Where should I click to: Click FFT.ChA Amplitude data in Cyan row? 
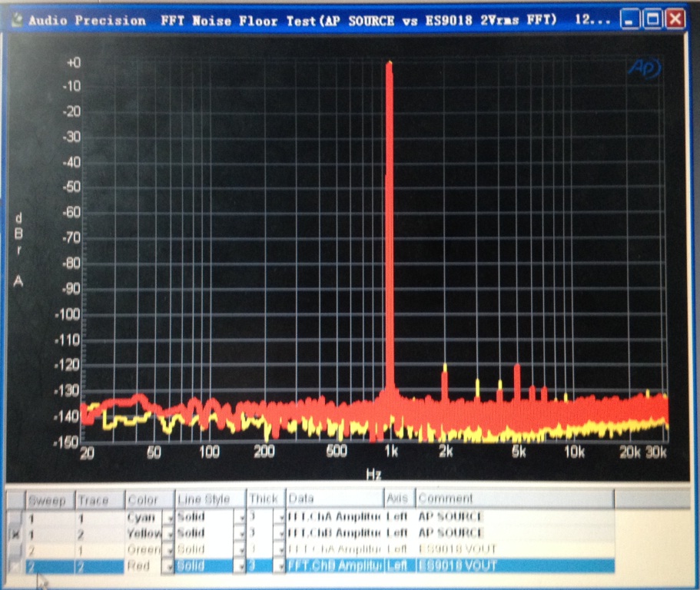pos(335,517)
